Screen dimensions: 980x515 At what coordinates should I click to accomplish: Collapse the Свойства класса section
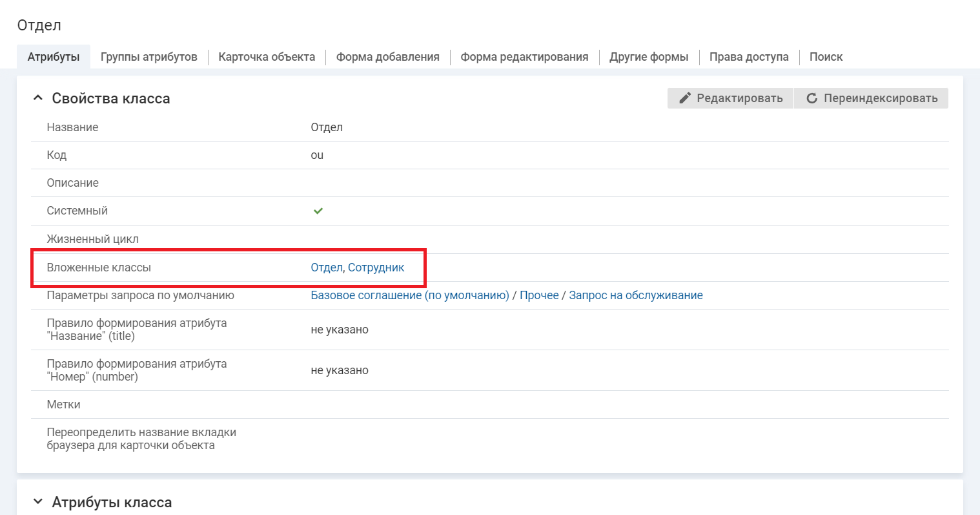[x=38, y=98]
